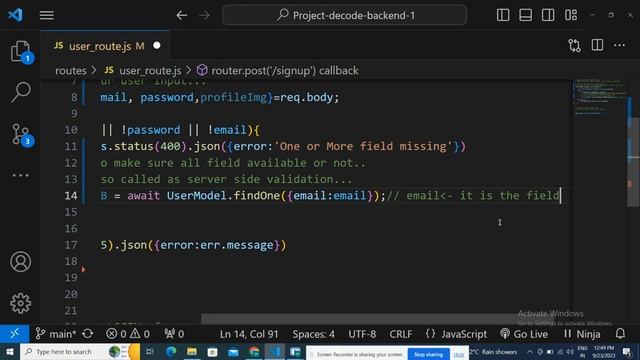Click the line number 14 in the gutter
Image resolution: width=640 pixels, height=360 pixels.
(x=71, y=196)
